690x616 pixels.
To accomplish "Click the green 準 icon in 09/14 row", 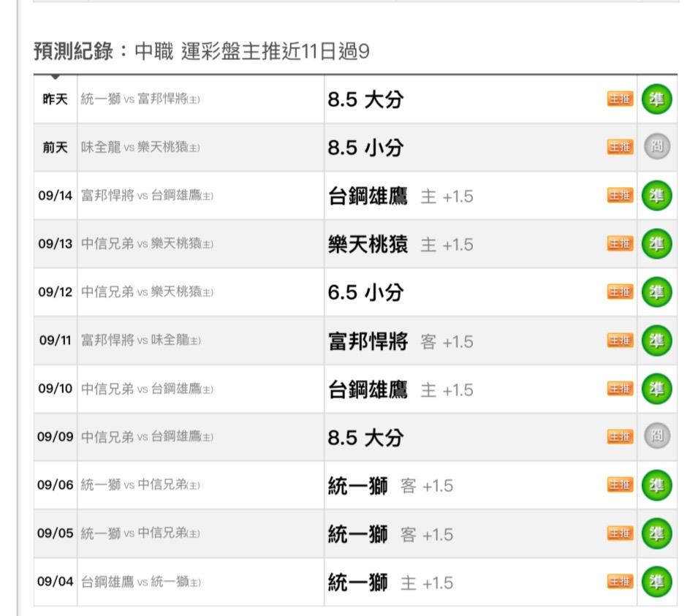I will pos(656,196).
